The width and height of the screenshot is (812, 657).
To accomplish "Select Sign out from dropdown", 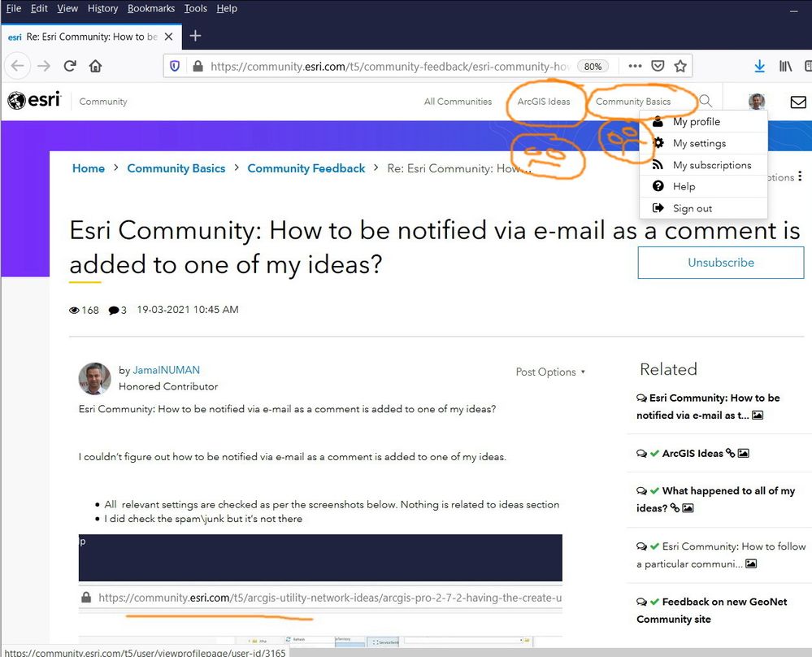I will point(703,208).
